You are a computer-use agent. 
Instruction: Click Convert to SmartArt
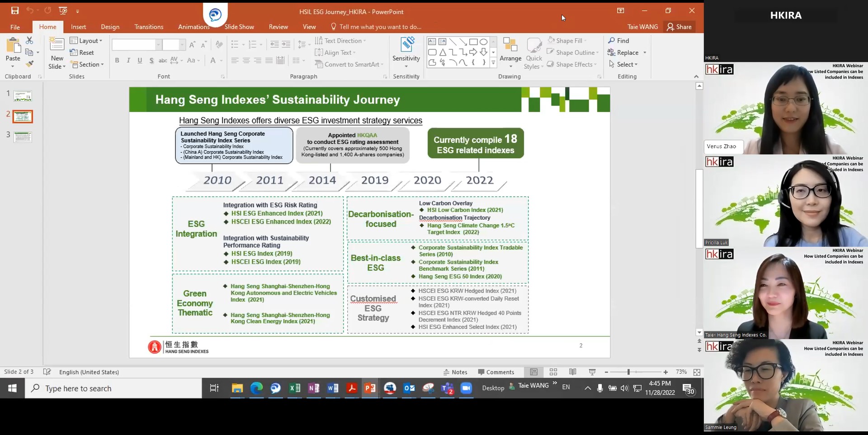click(x=349, y=65)
